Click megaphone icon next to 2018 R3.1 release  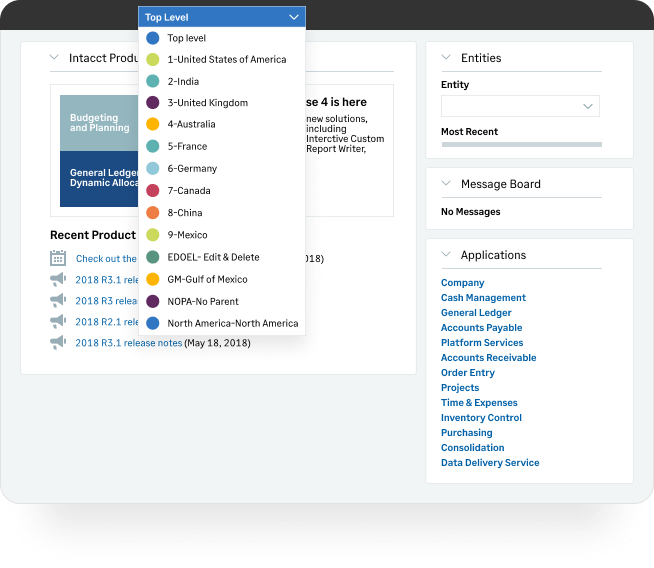coord(58,279)
